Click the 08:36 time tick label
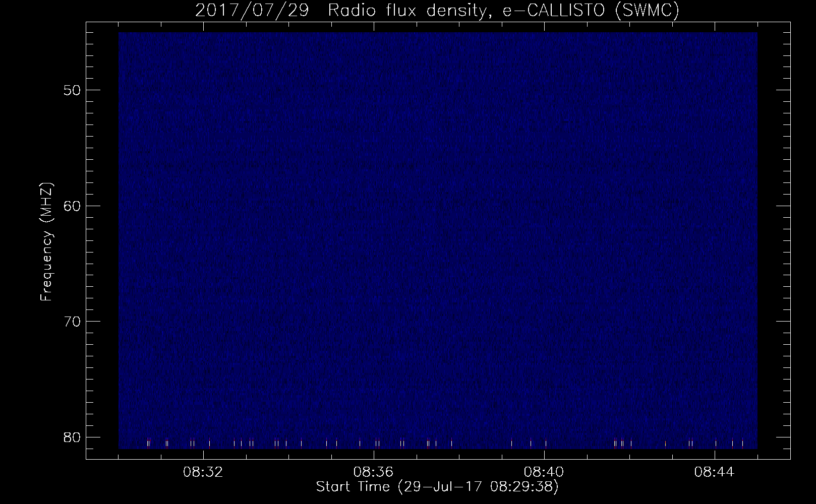The height and width of the screenshot is (504, 816). pos(374,472)
